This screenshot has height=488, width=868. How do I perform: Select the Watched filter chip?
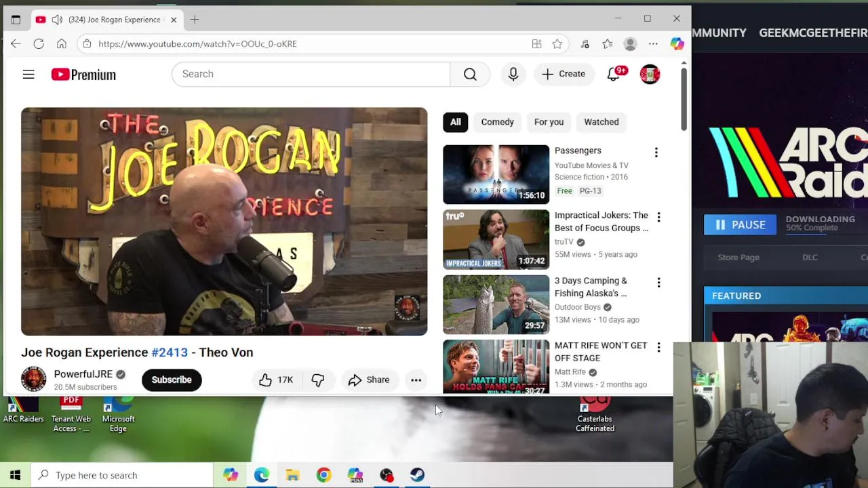click(601, 122)
